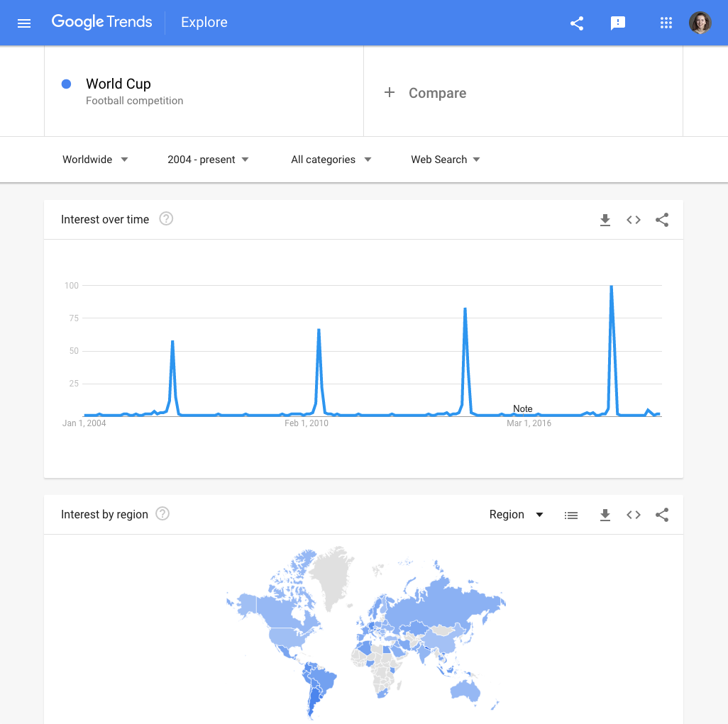Image resolution: width=728 pixels, height=724 pixels.
Task: Share the Interest by region map
Action: [x=662, y=515]
